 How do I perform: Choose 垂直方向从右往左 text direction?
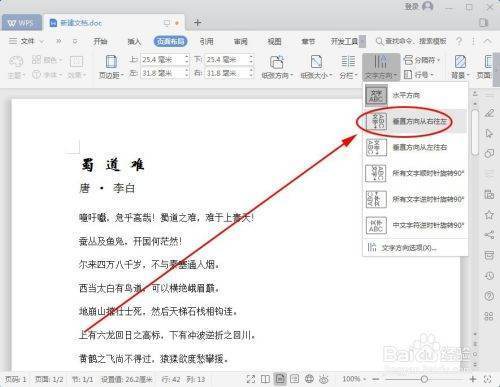tap(415, 121)
